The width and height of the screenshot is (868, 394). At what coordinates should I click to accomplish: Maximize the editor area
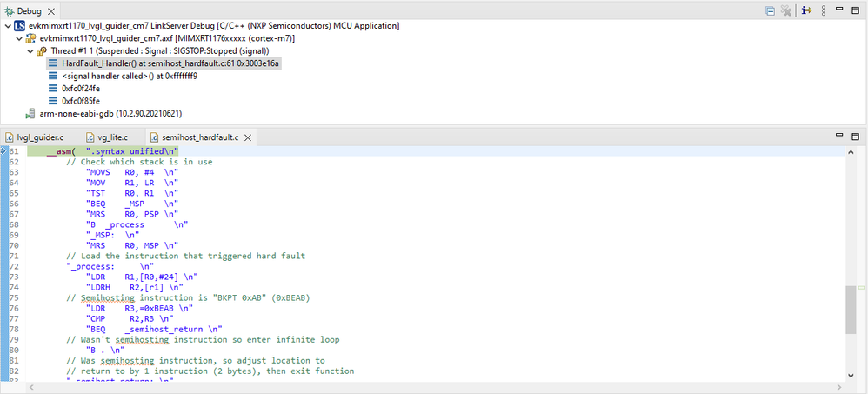[x=855, y=137]
